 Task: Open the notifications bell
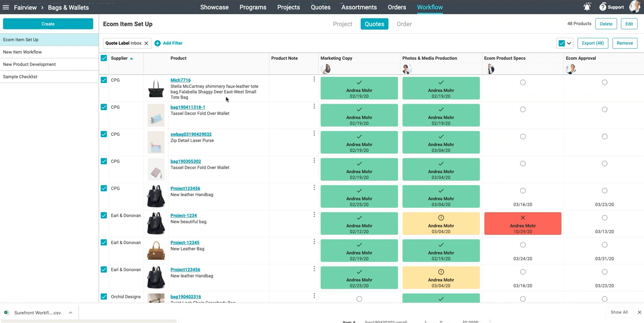587,7
